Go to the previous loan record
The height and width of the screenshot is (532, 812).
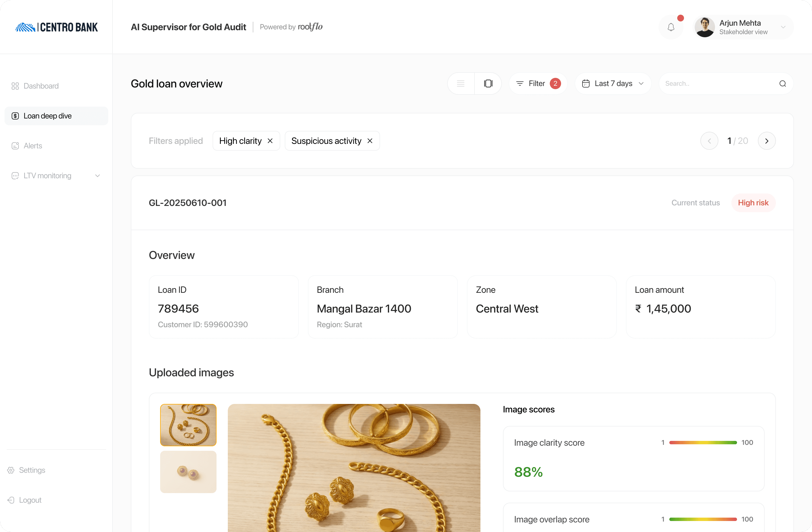click(x=709, y=141)
